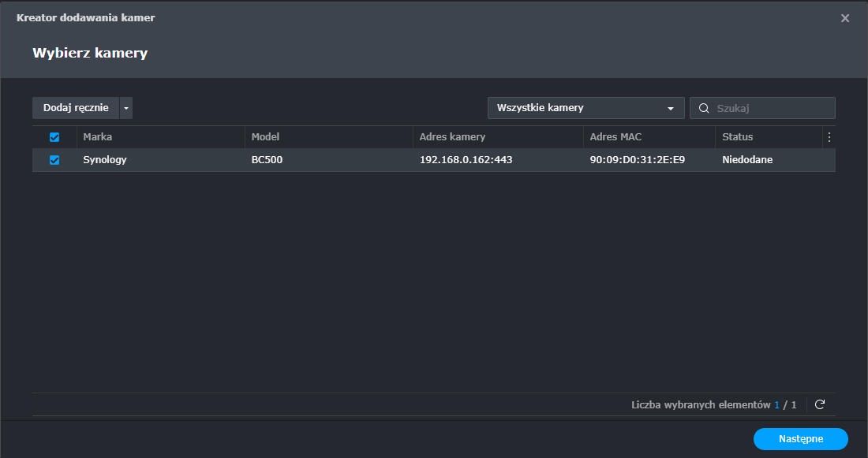Sort by the Status column header
Screen dimensions: 868x458
point(769,137)
